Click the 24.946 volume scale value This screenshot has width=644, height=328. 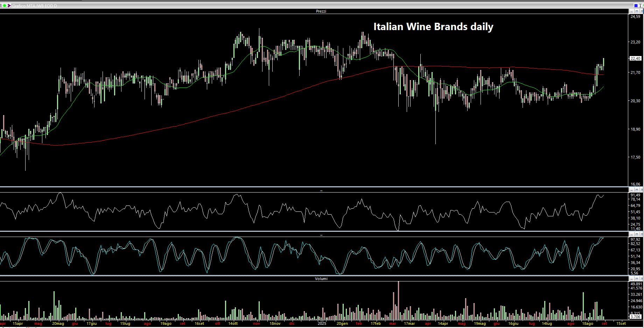coord(636,301)
